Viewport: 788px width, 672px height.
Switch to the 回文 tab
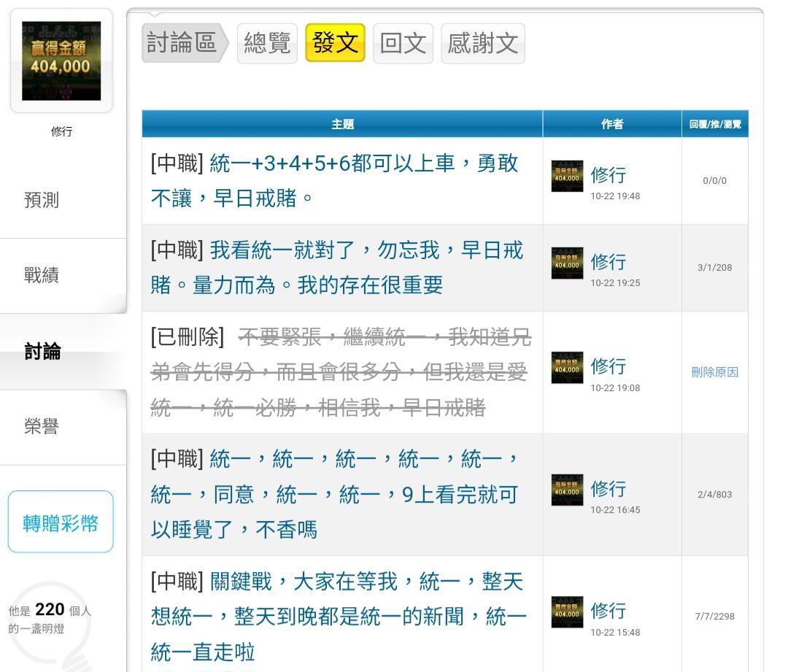click(403, 43)
